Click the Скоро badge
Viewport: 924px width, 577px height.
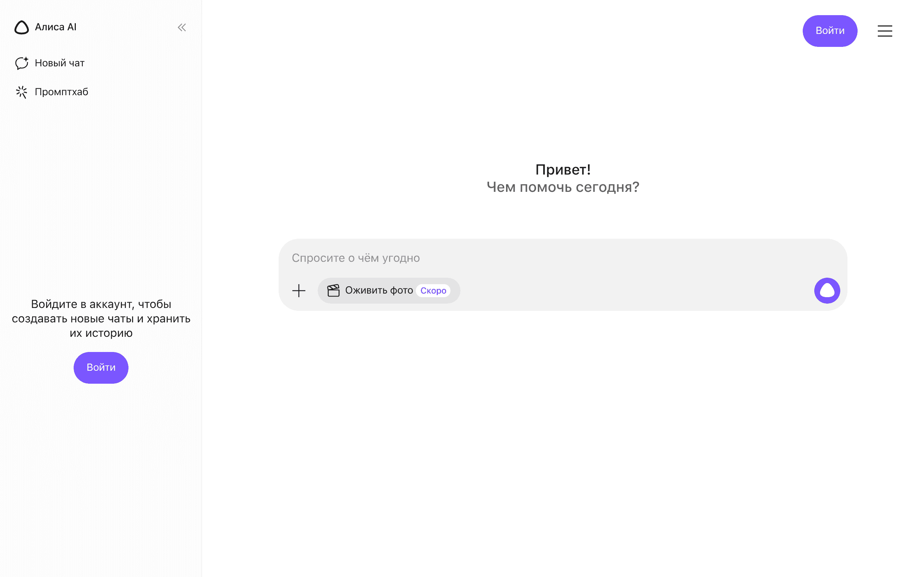[433, 291]
